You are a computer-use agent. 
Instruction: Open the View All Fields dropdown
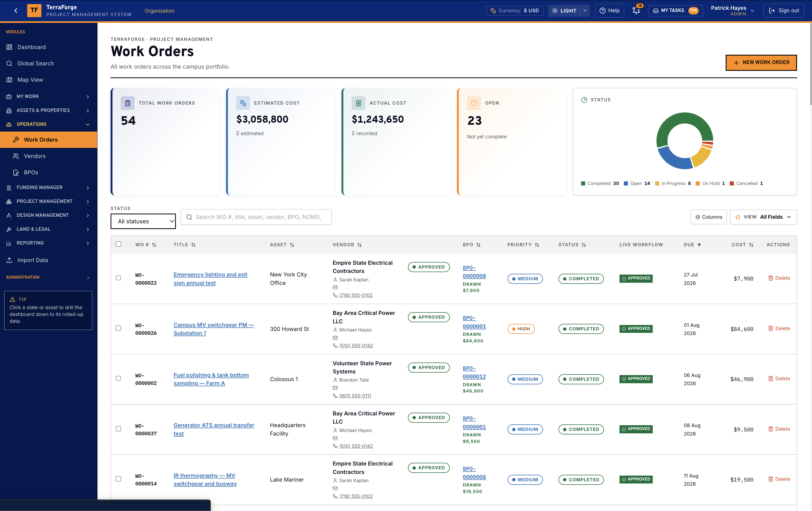pos(763,217)
